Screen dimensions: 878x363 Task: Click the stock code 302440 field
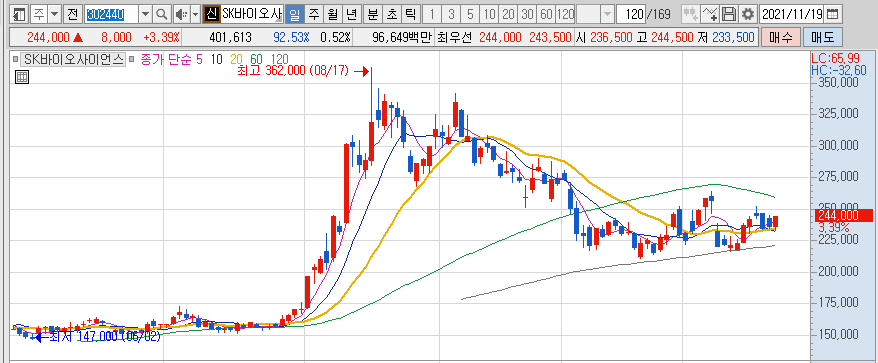111,14
